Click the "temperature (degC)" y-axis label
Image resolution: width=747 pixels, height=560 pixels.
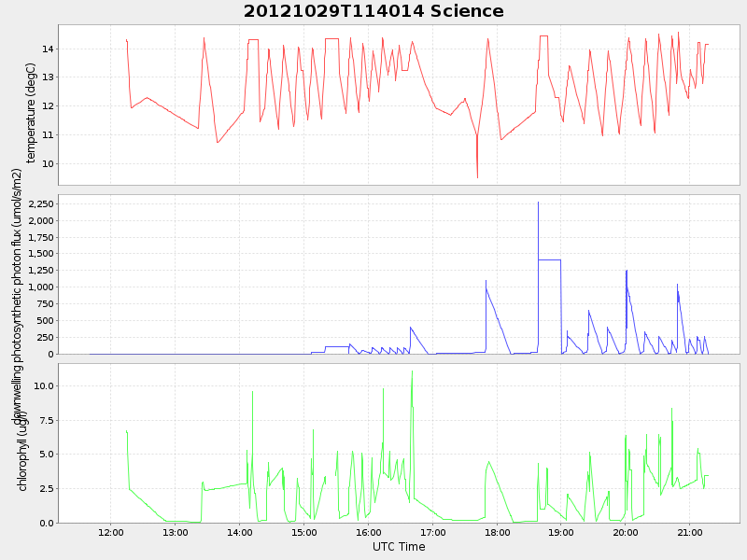pos(31,113)
